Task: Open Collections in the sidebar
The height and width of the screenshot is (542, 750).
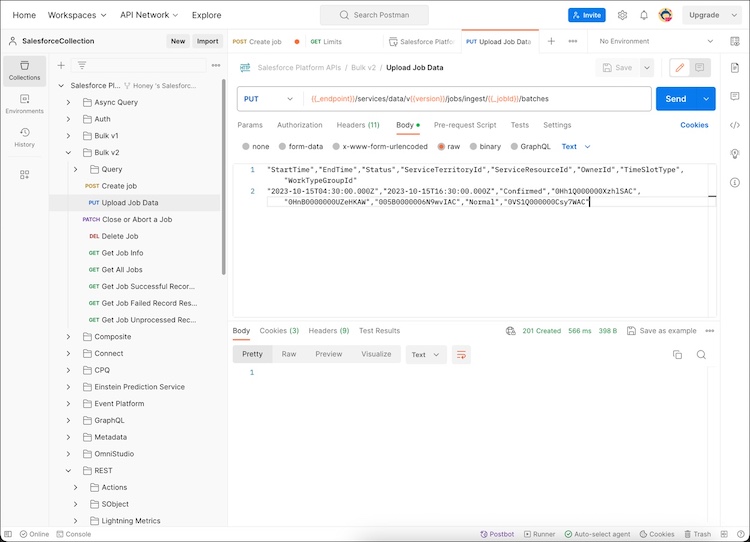Action: tap(24, 71)
